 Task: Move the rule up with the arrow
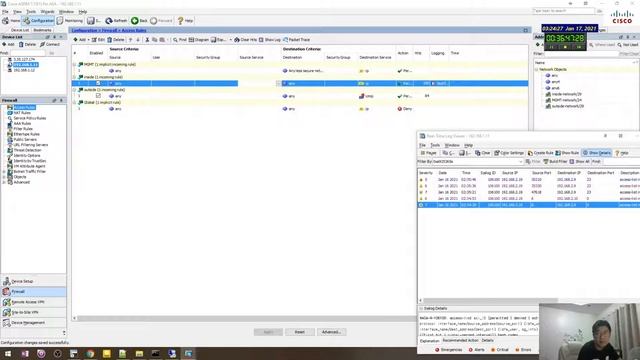(131, 40)
